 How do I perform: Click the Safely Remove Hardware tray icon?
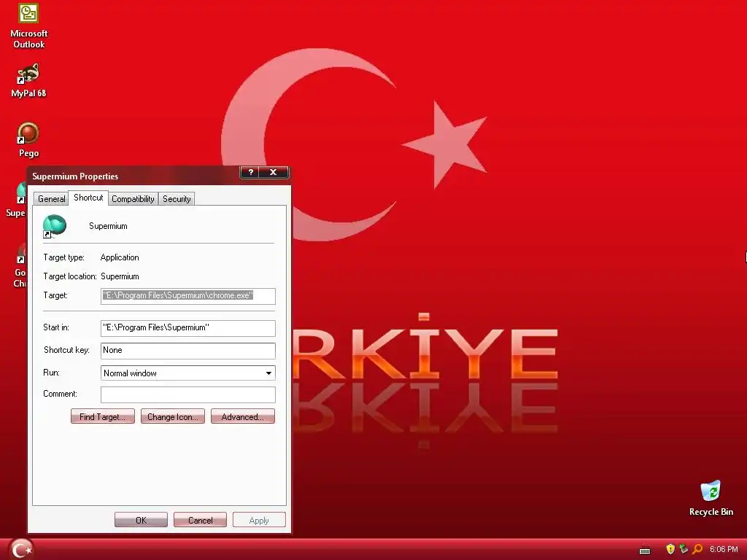tap(684, 549)
